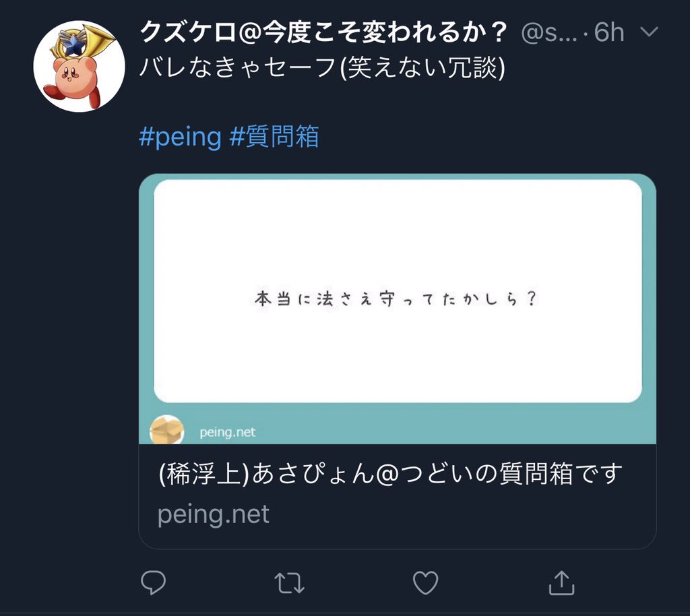Open the #peing hashtag

[180, 136]
